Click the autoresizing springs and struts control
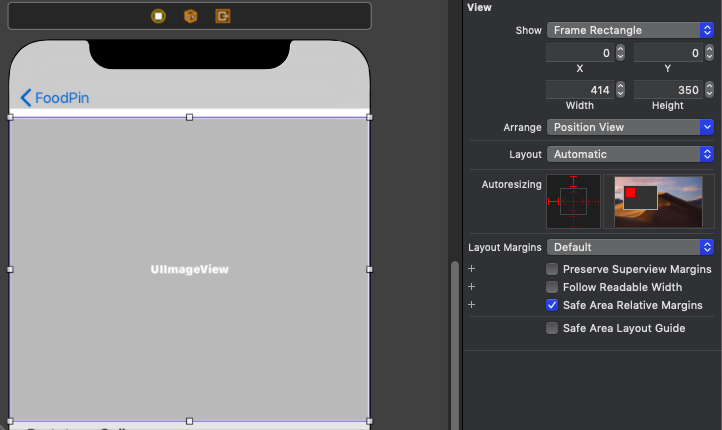 click(x=573, y=201)
